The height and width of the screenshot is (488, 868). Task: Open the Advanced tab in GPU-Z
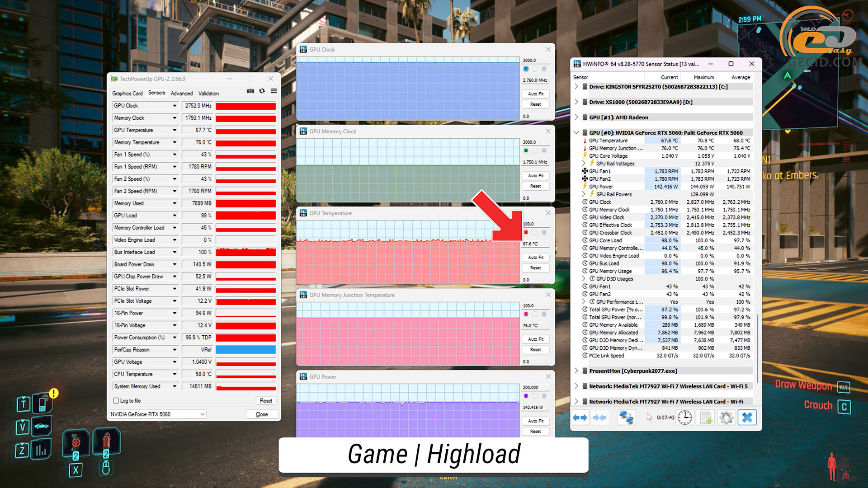[182, 94]
